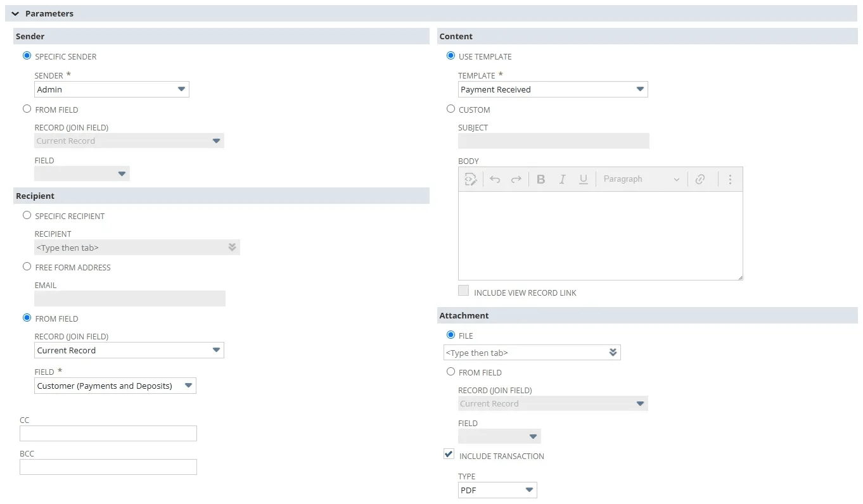
Task: Open the Customer (Payments and Deposits) field dropdown
Action: [x=115, y=386]
